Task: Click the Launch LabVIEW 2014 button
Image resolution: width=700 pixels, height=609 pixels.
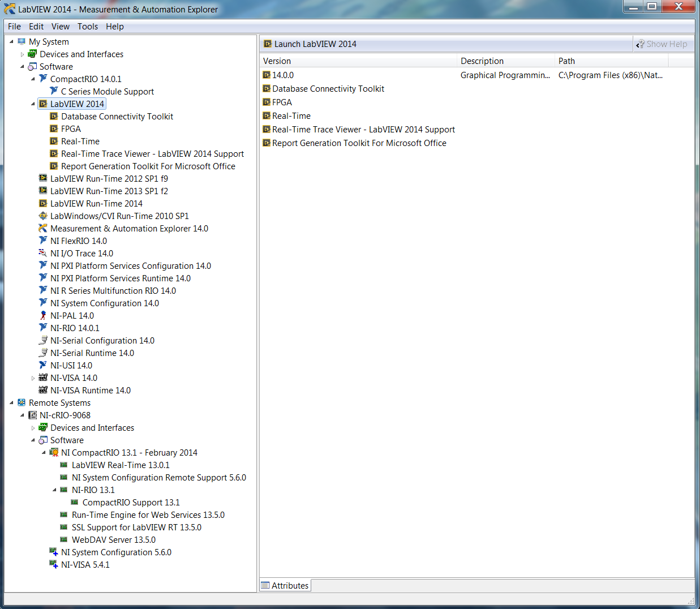Action: tap(310, 44)
